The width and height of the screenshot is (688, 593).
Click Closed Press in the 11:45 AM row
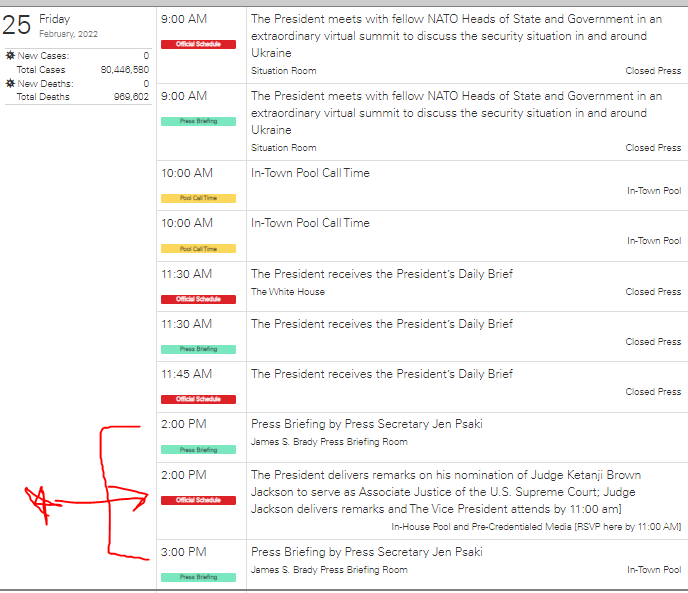pyautogui.click(x=653, y=392)
